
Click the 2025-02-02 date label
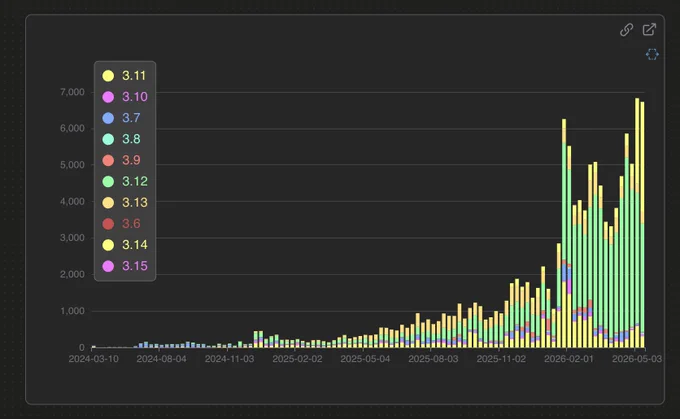(297, 359)
